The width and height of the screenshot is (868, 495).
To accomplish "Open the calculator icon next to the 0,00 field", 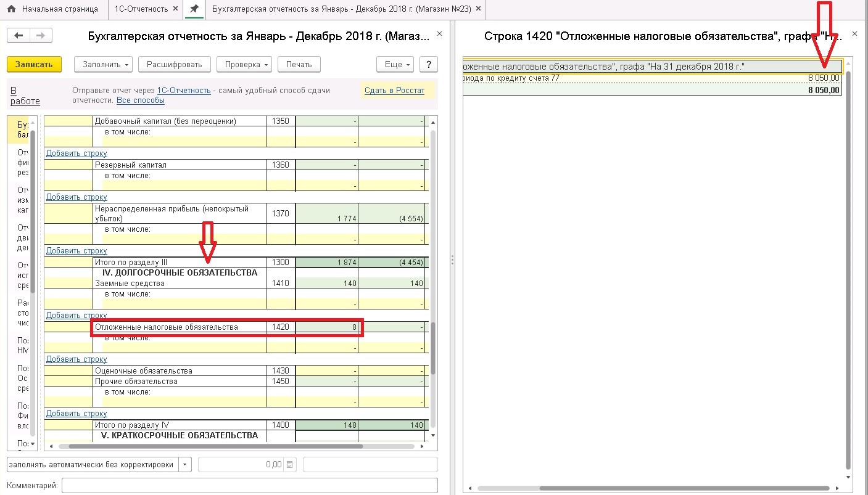I will point(291,464).
